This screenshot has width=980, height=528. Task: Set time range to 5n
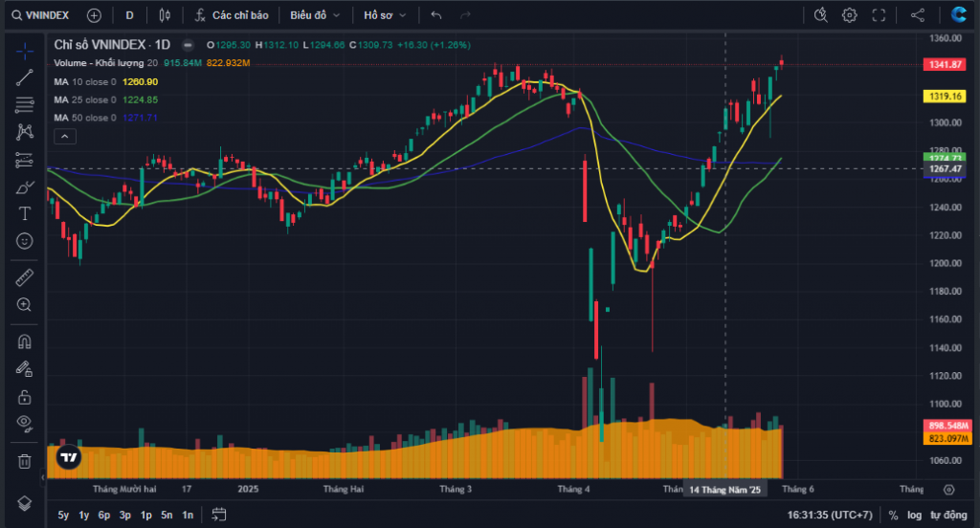[x=167, y=516]
